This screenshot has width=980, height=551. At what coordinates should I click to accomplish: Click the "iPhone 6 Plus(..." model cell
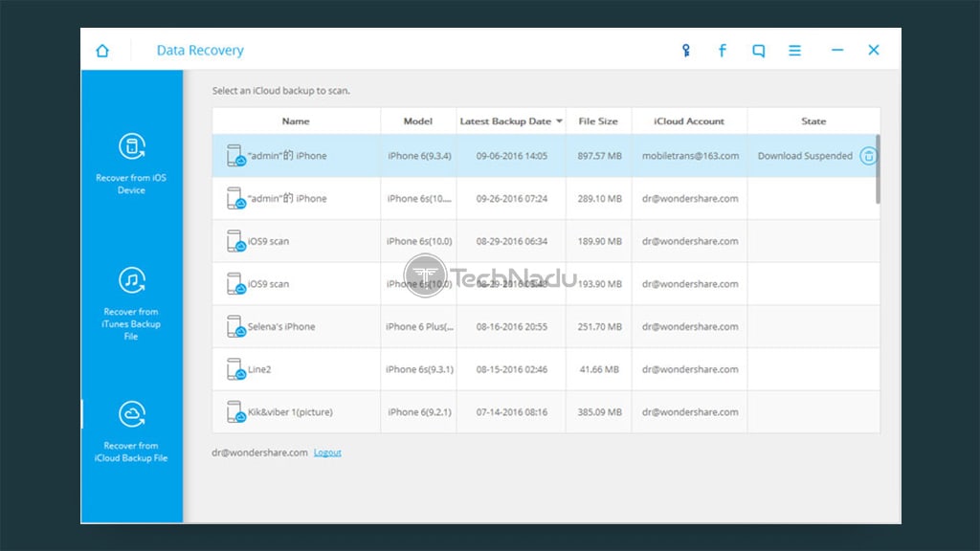tap(419, 327)
